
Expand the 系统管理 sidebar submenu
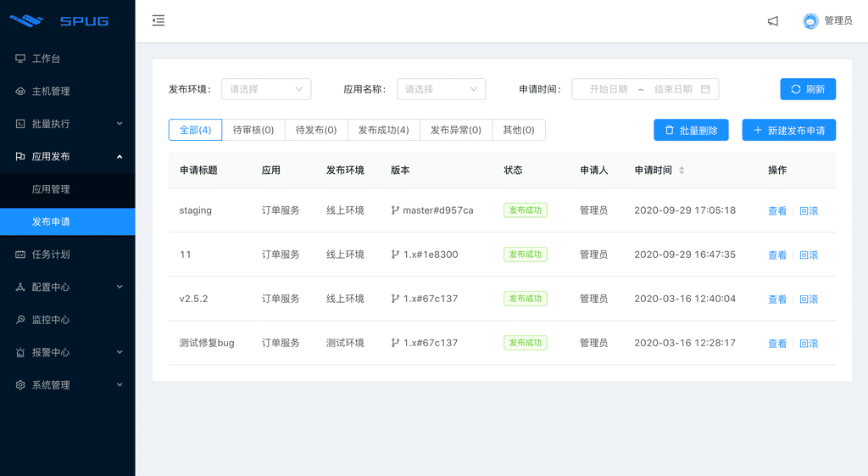[68, 385]
